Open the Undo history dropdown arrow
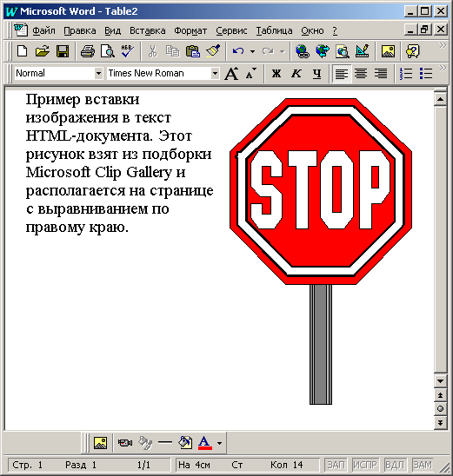This screenshot has width=453, height=476. tap(252, 51)
